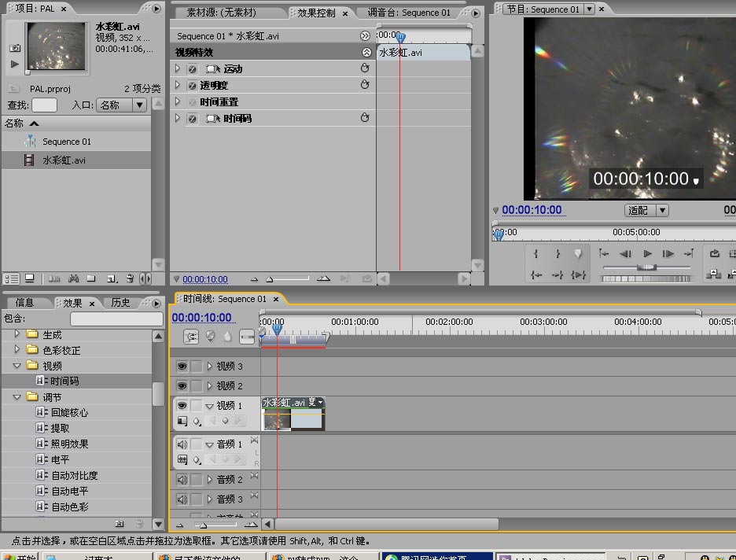Reset the 透明度 effect

click(x=365, y=85)
